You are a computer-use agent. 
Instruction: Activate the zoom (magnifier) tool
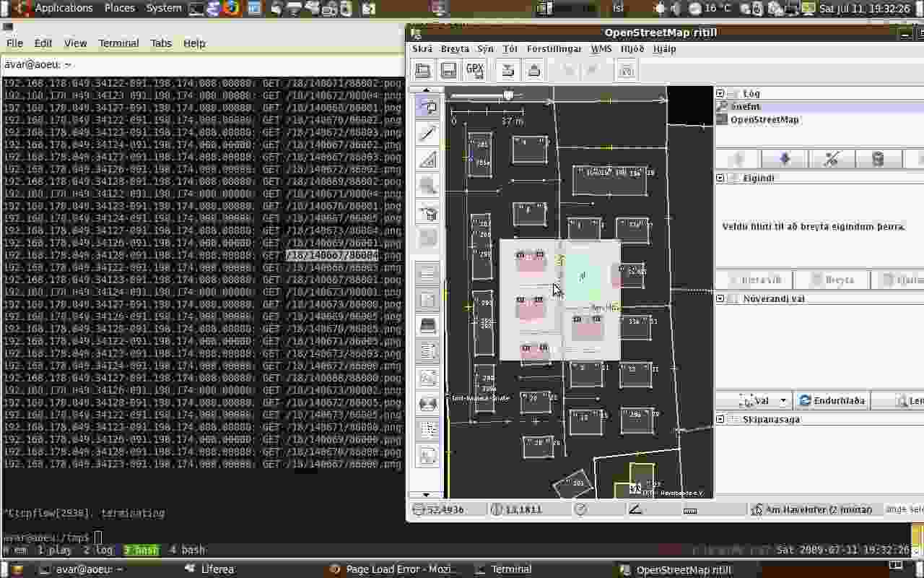pyautogui.click(x=428, y=186)
